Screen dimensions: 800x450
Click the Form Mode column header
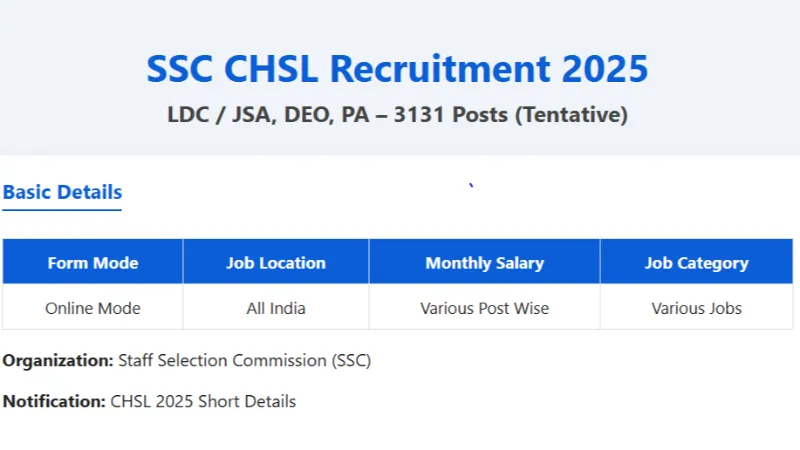tap(93, 262)
